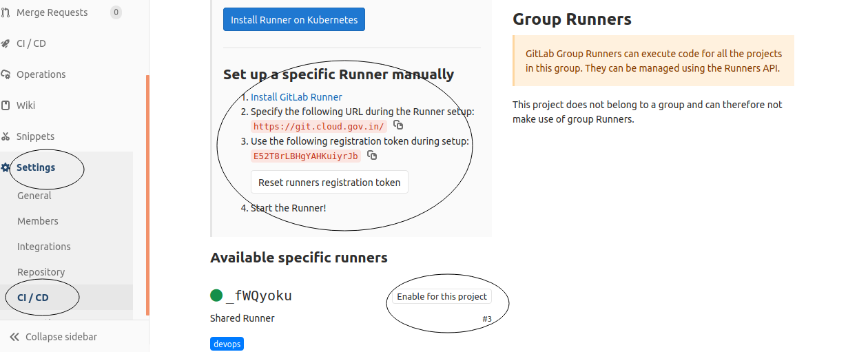Click the E52T8rLBHgYAHKuiyrJb token text
The width and height of the screenshot is (868, 352).
coord(306,156)
